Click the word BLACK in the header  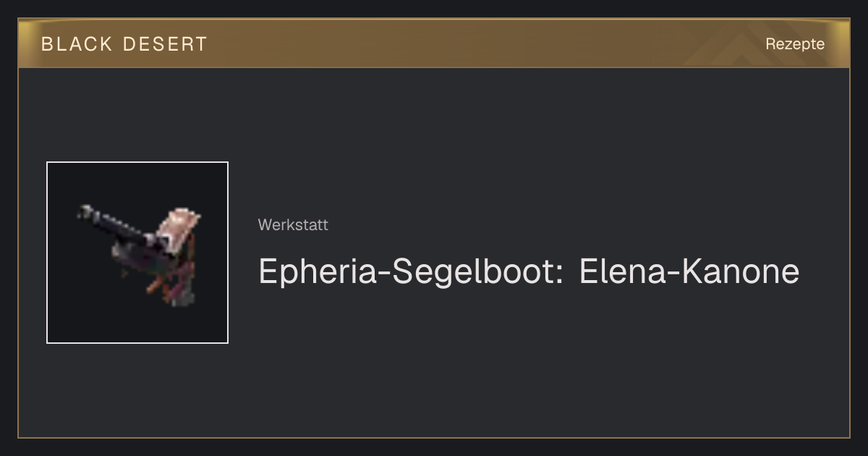pyautogui.click(x=77, y=44)
